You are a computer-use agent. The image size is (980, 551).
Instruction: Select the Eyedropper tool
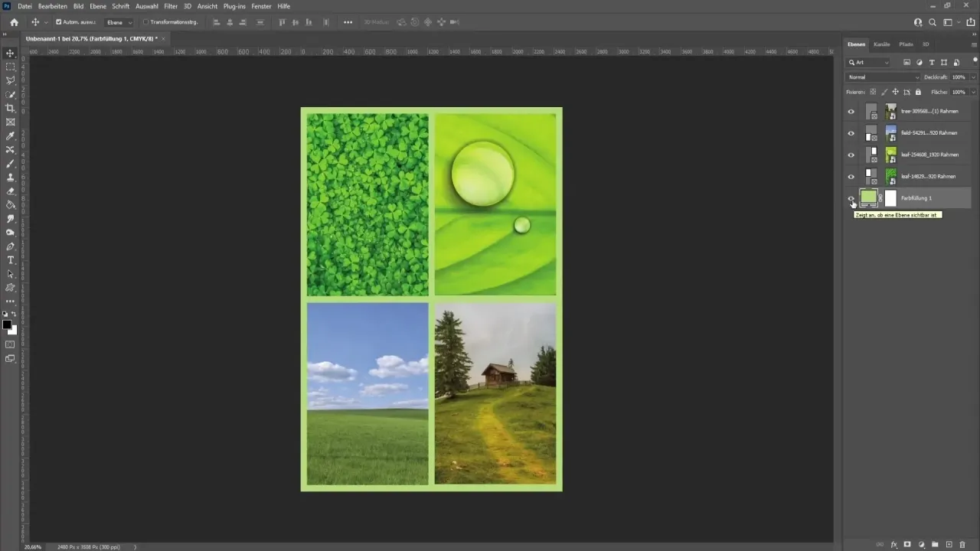(x=11, y=135)
